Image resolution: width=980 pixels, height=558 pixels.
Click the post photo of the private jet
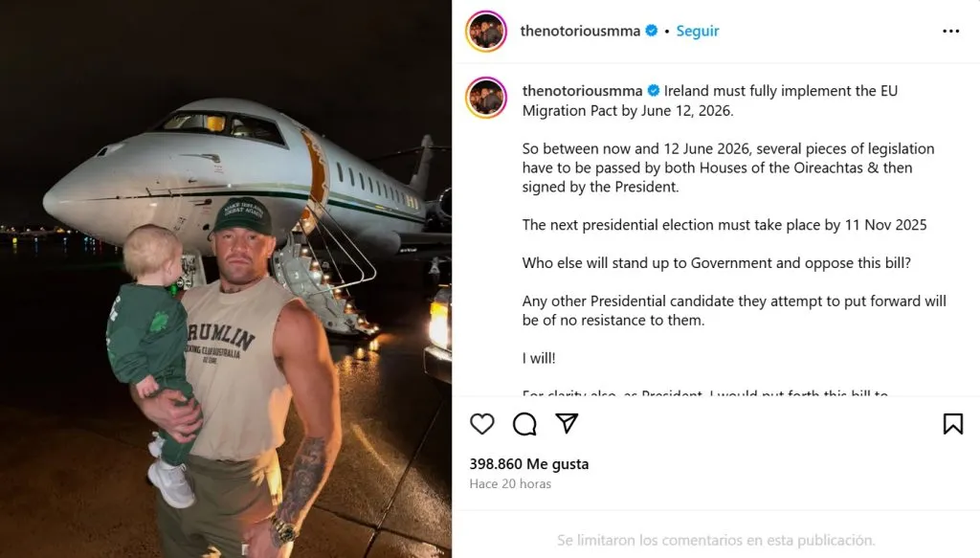tap(226, 279)
